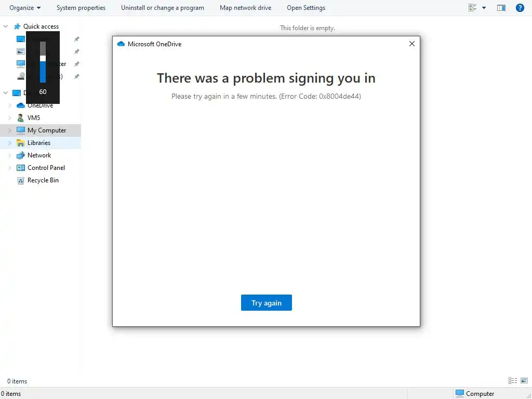Image resolution: width=532 pixels, height=399 pixels.
Task: Expand the OneDrive tree node
Action: [x=9, y=105]
